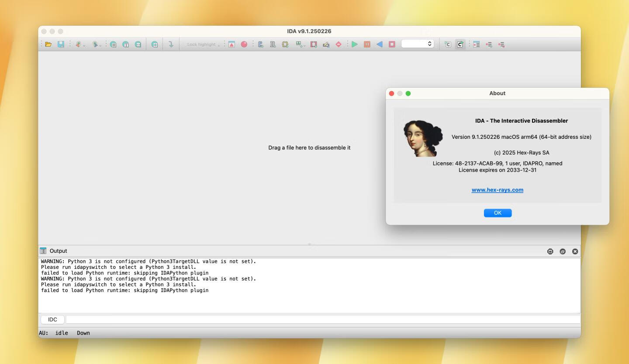This screenshot has width=629, height=364.
Task: Click the last red dot lines toolbar icon
Action: click(x=501, y=44)
